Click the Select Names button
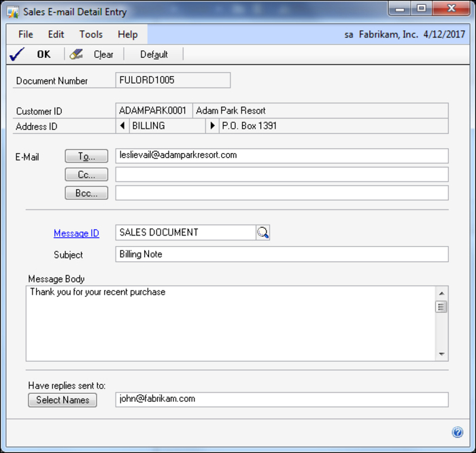 point(63,400)
